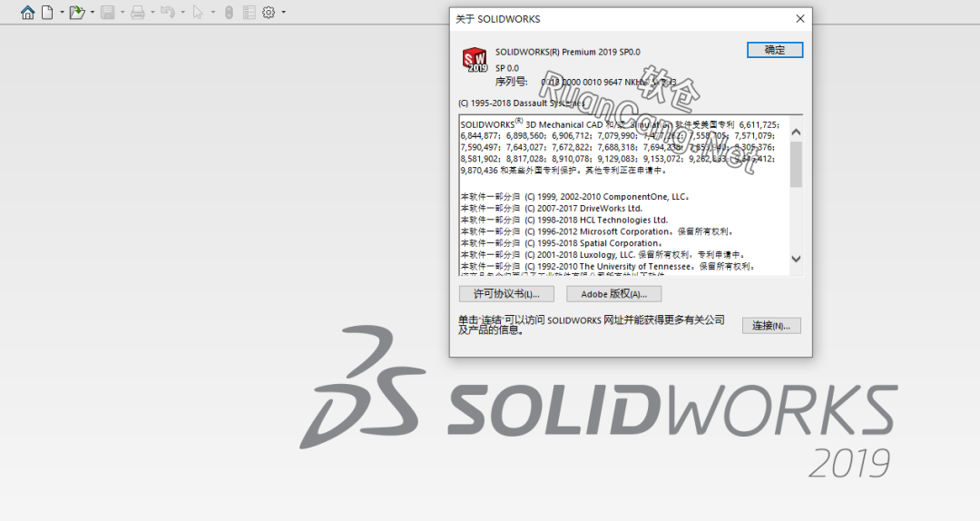Open the 许可协议书(L)... license agreement
The image size is (980, 521).
point(506,294)
